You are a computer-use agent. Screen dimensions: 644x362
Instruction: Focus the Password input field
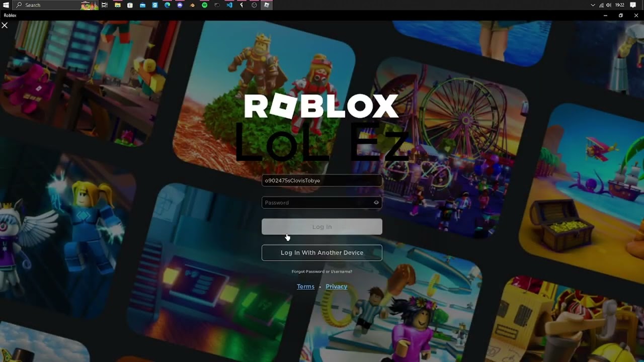pos(322,203)
